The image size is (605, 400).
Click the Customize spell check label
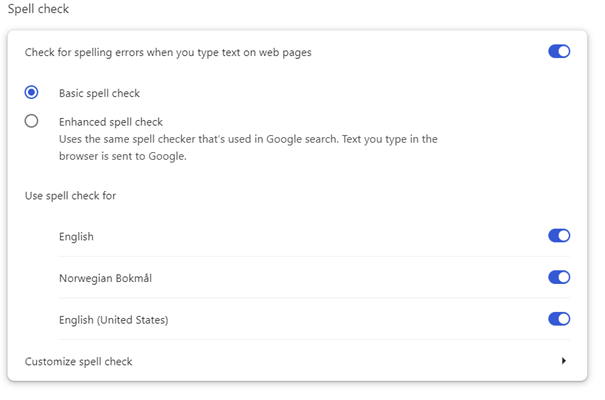point(78,361)
